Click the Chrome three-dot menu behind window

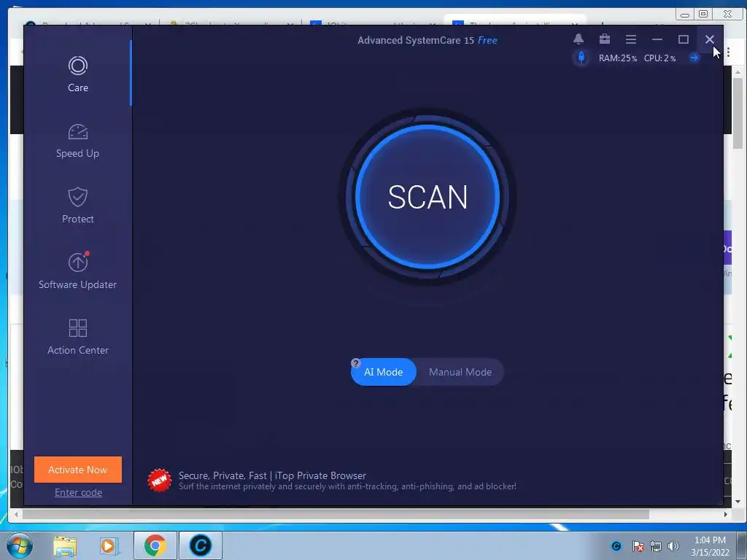coord(729,52)
